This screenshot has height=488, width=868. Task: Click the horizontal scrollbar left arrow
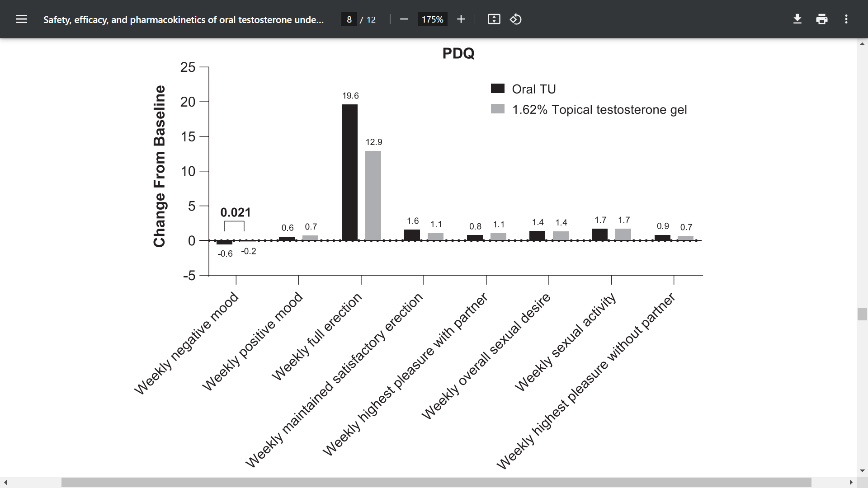tap(5, 482)
